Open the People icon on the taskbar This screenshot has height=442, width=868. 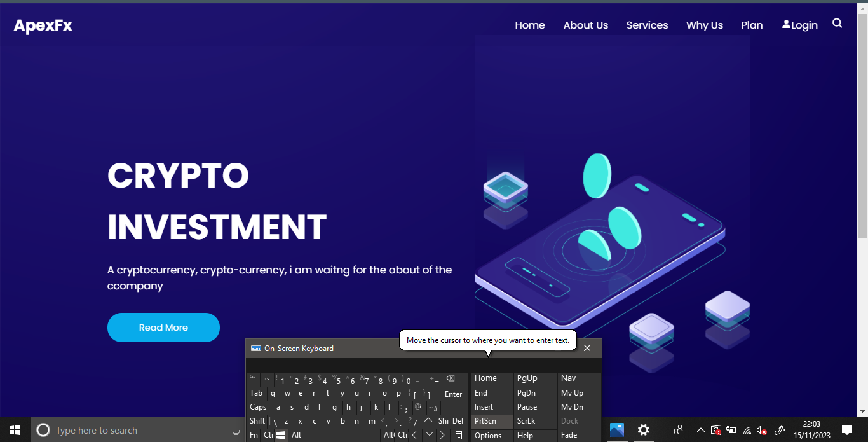677,430
